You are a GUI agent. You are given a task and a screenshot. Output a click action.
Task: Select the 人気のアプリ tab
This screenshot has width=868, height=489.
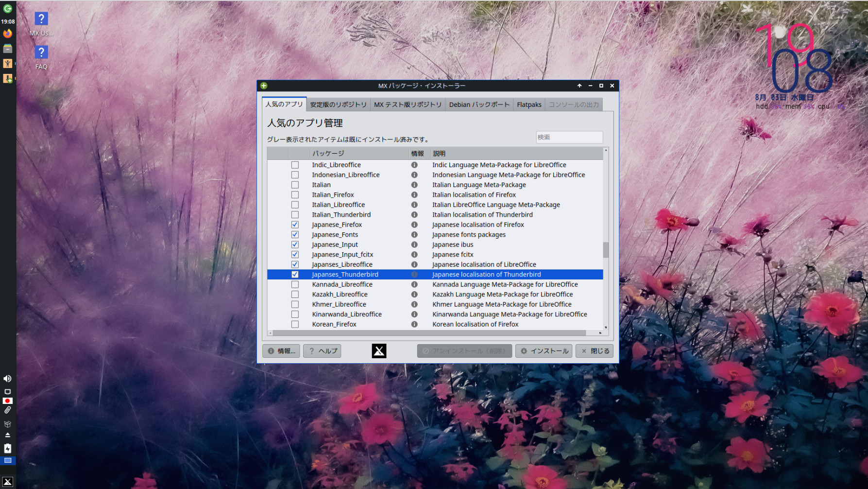click(284, 104)
